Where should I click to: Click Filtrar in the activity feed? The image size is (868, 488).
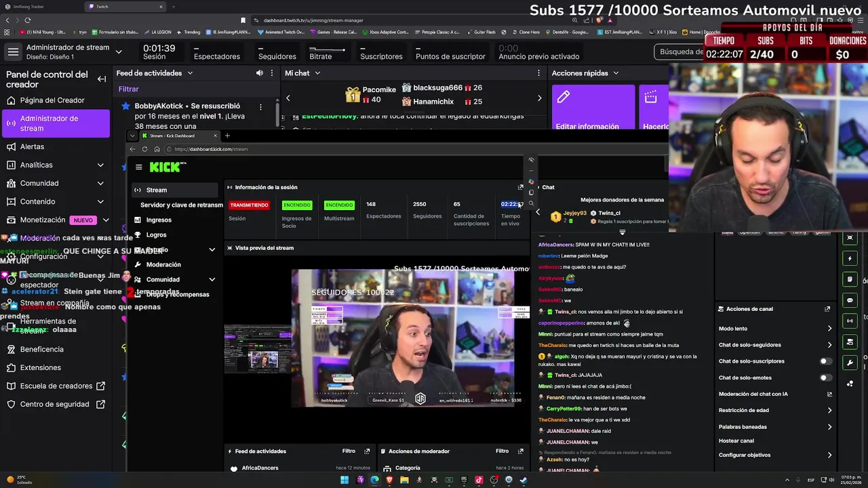pyautogui.click(x=129, y=89)
